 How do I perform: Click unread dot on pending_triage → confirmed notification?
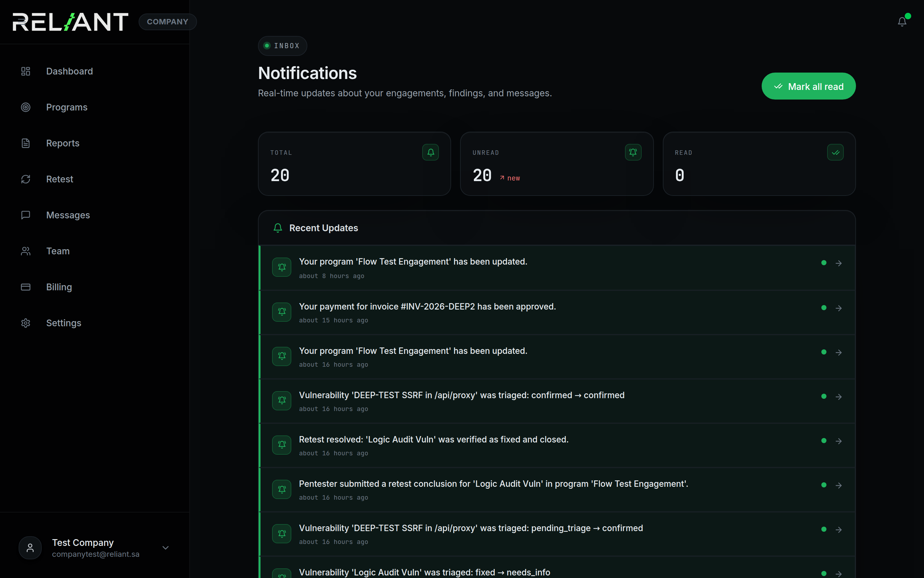pyautogui.click(x=824, y=530)
